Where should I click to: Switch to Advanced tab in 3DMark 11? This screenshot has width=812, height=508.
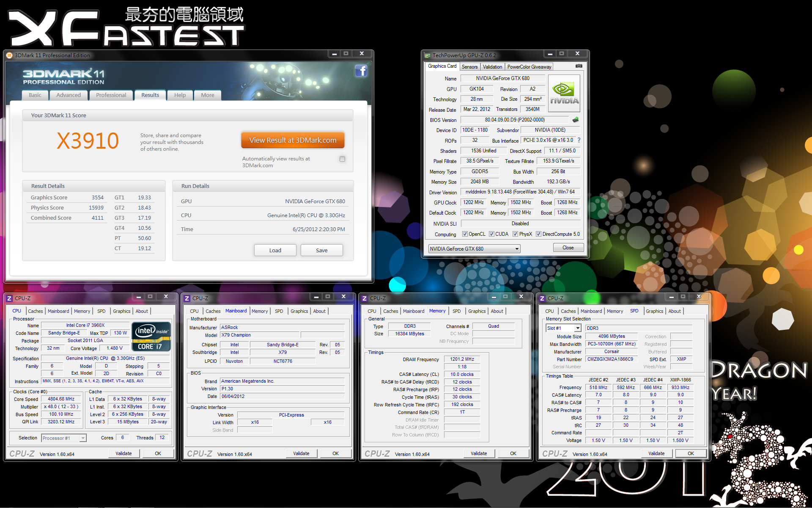pyautogui.click(x=69, y=95)
